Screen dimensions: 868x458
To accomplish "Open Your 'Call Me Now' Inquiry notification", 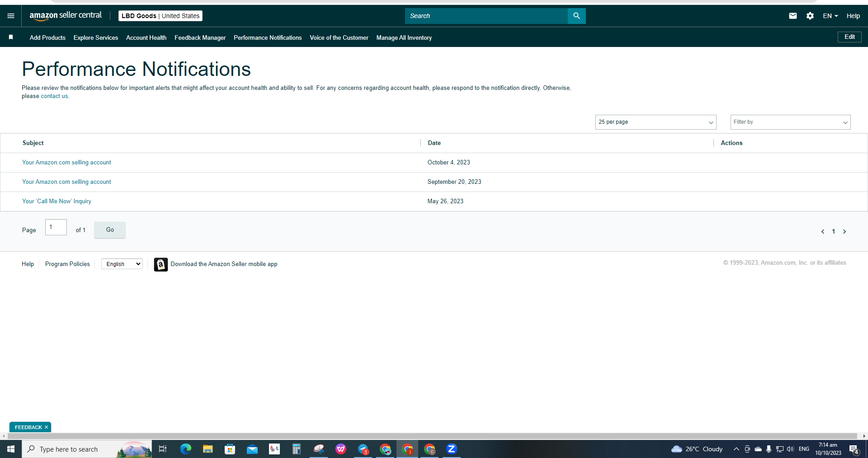I will coord(57,201).
